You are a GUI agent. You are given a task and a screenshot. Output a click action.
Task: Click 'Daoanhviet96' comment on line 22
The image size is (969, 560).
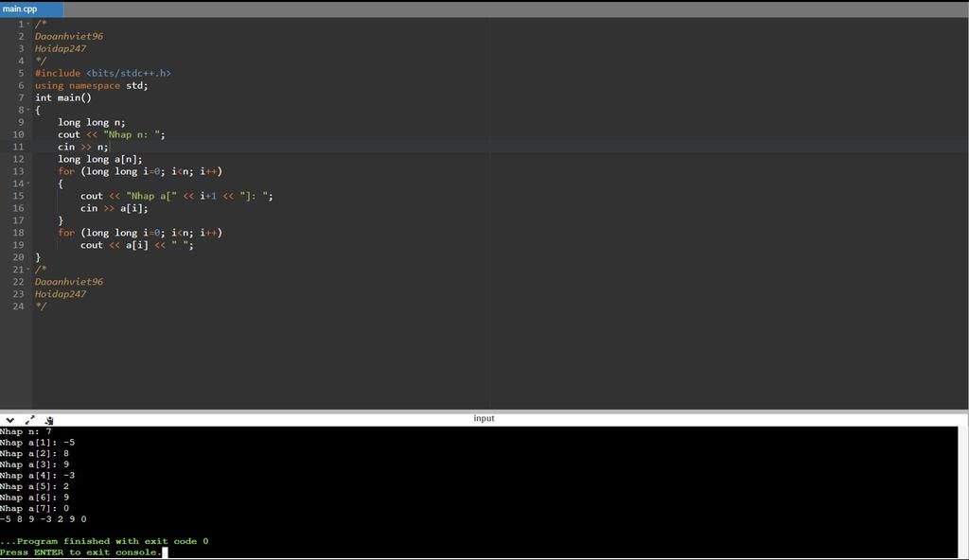68,282
